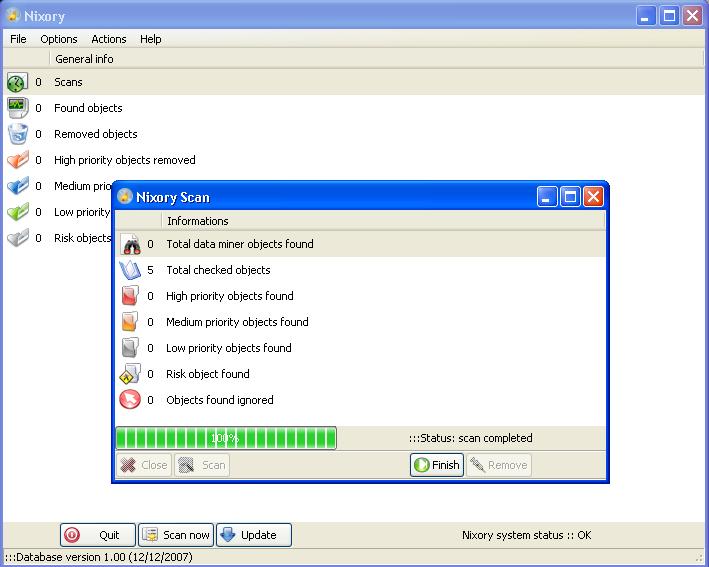Click orange Medium priority objects found icon
Viewport: 709px width, 567px height.
pos(130,322)
